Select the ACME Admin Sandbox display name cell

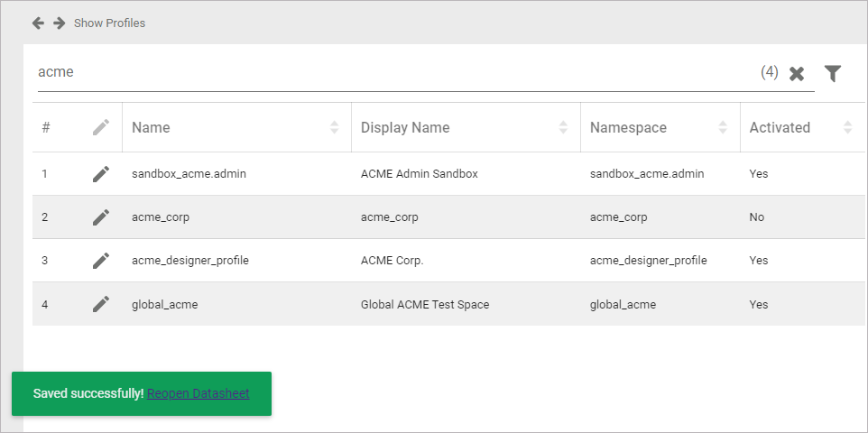coord(419,174)
